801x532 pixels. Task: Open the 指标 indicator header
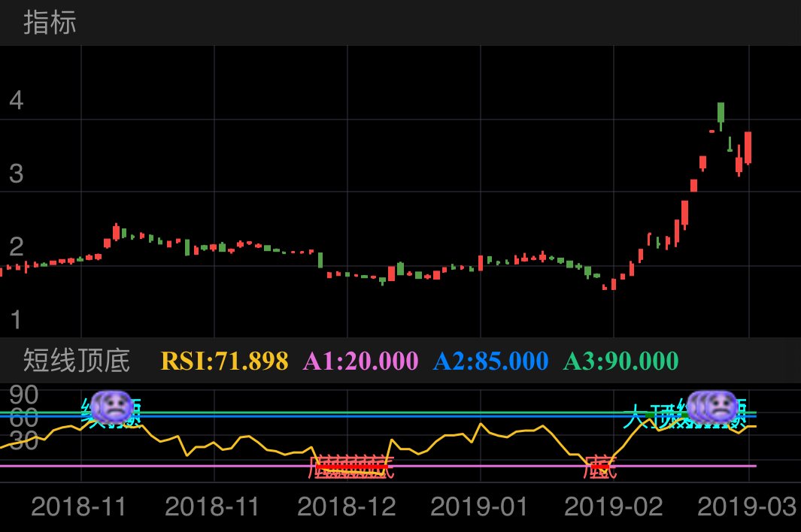tap(50, 23)
